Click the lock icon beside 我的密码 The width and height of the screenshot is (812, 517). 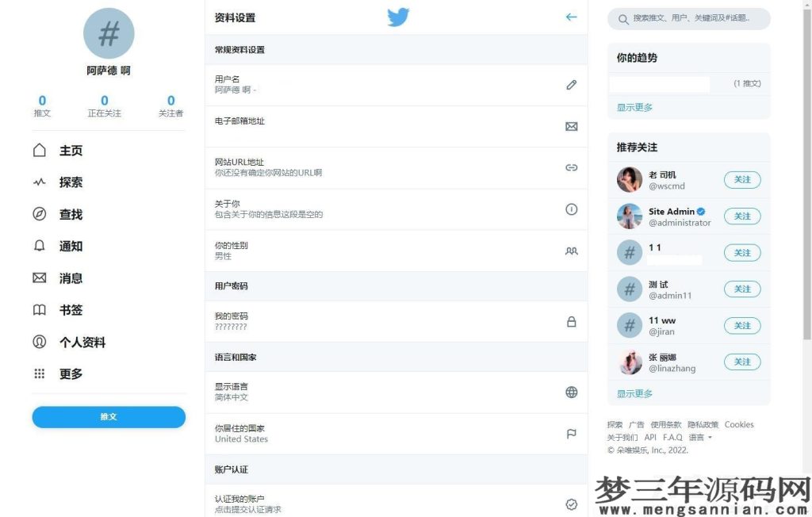coord(571,321)
